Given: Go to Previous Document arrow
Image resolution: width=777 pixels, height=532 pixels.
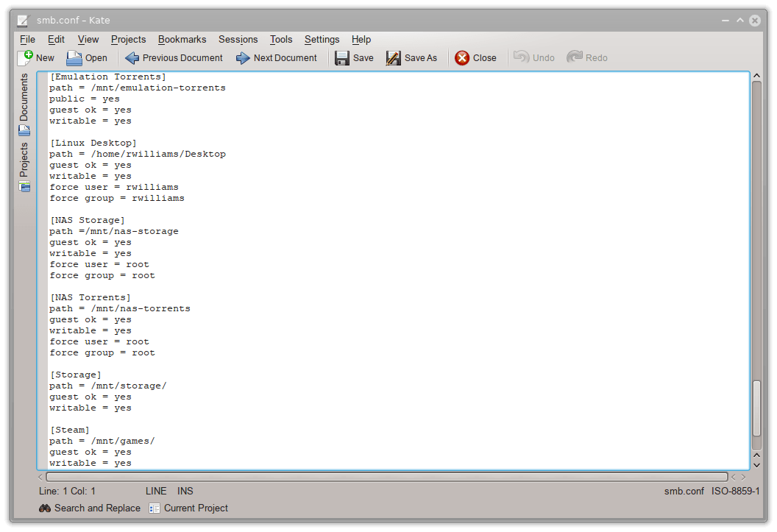Looking at the screenshot, I should coord(132,57).
